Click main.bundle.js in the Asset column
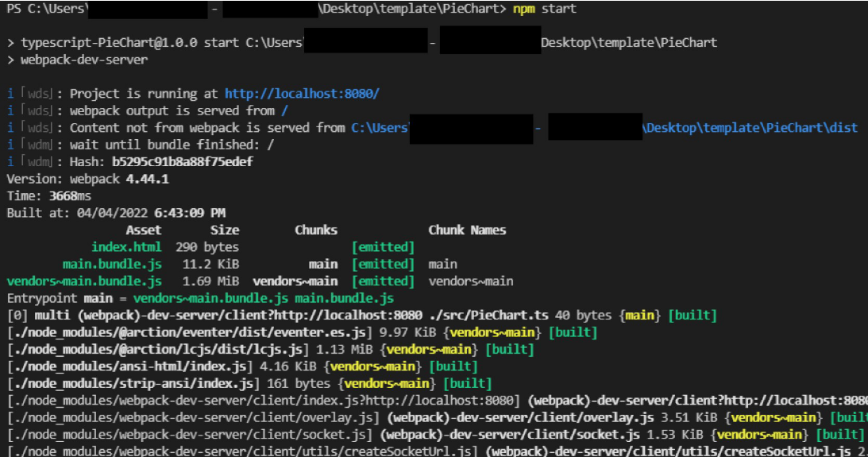The height and width of the screenshot is (457, 868). [x=112, y=264]
